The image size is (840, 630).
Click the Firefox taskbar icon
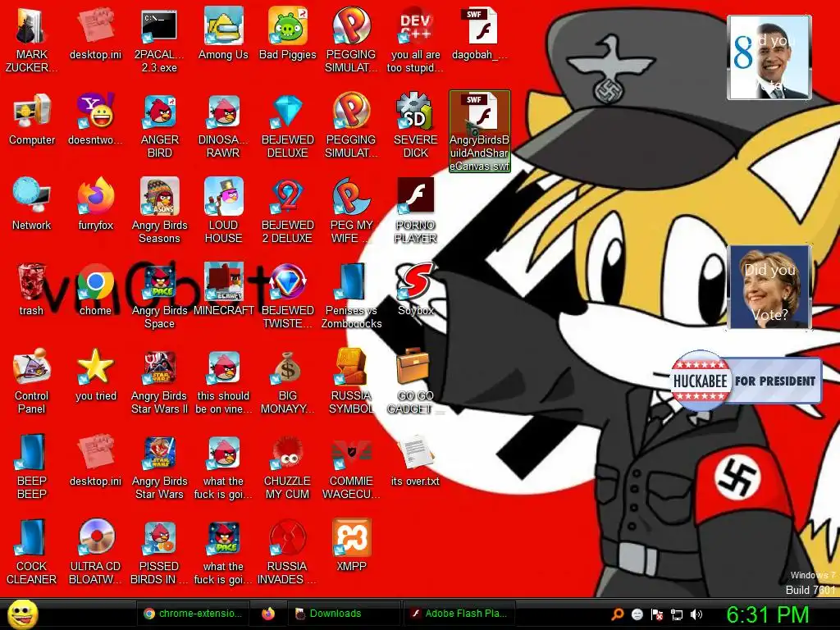(268, 614)
